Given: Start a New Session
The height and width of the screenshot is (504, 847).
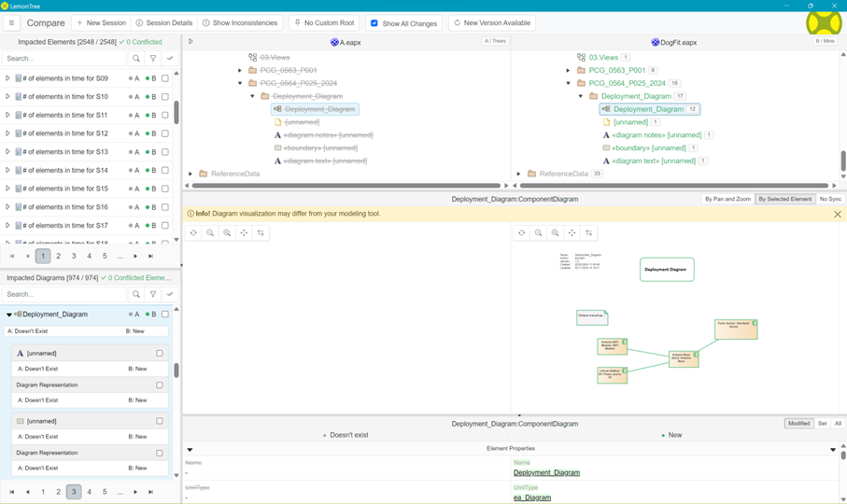Looking at the screenshot, I should [101, 23].
